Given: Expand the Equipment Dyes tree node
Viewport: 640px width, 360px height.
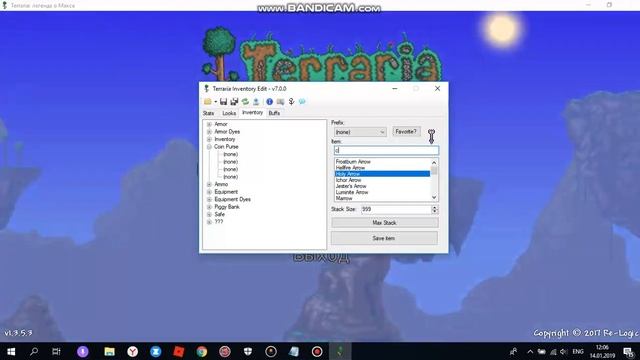Looking at the screenshot, I should pyautogui.click(x=209, y=199).
